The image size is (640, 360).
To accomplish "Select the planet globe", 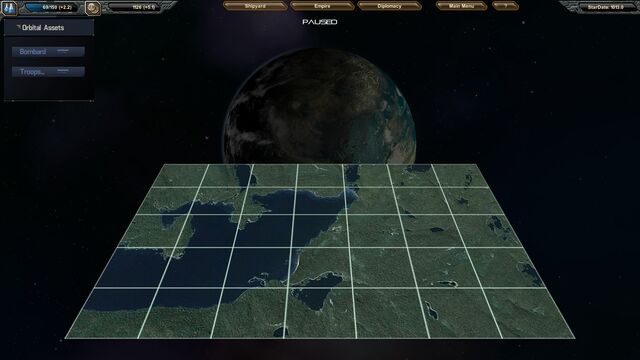I will 320,106.
